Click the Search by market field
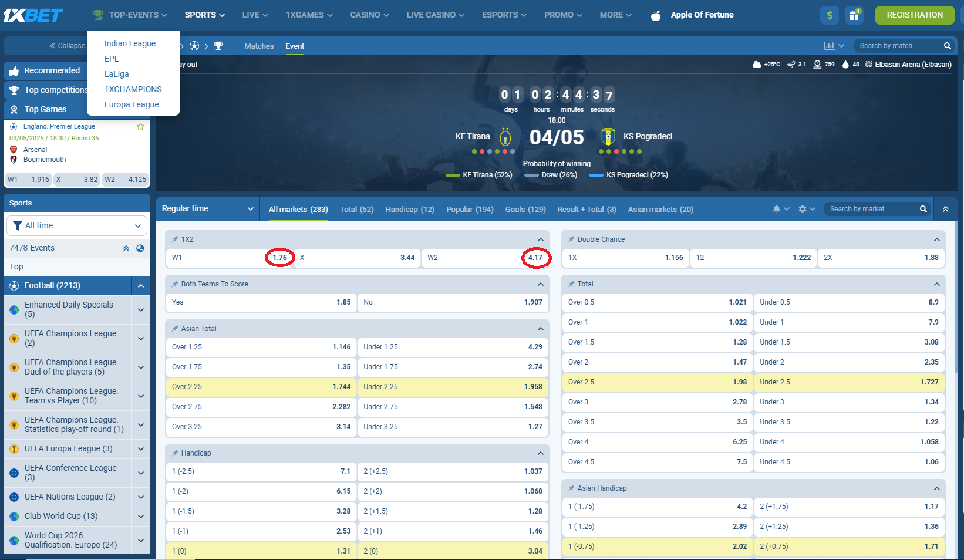 click(872, 209)
